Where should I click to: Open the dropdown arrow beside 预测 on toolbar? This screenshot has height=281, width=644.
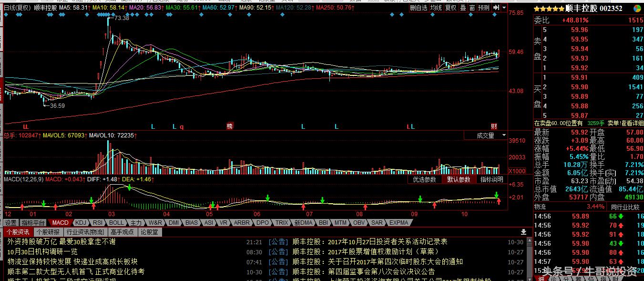[504, 8]
